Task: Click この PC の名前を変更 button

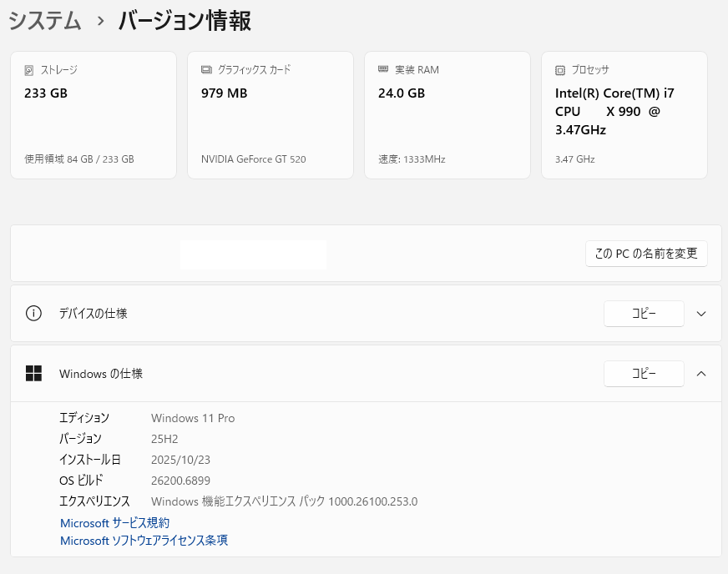Action: point(646,254)
